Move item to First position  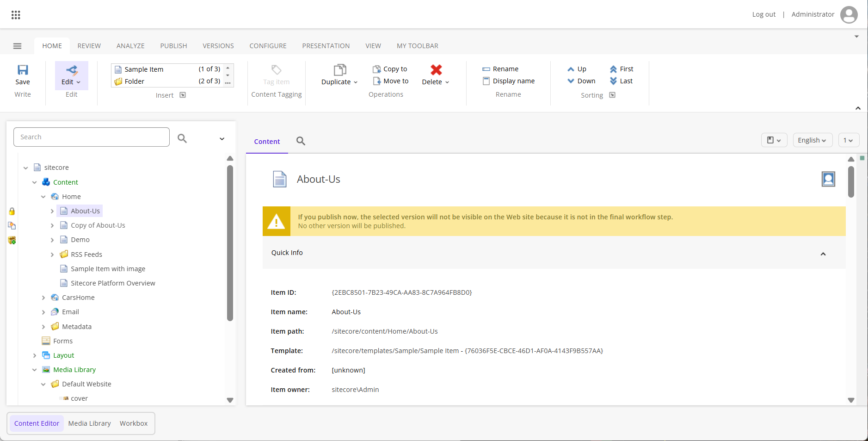pyautogui.click(x=622, y=69)
